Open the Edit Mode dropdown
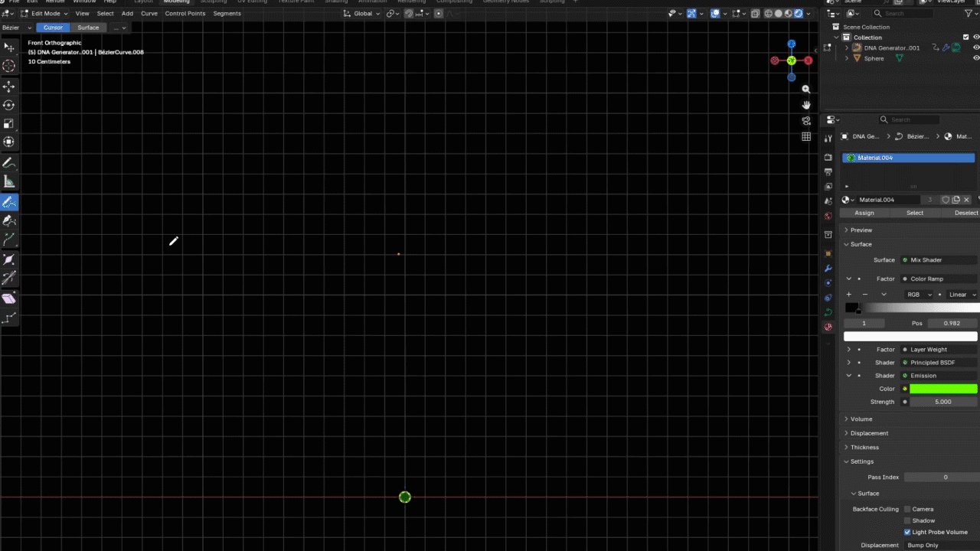980x551 pixels. click(x=44, y=13)
